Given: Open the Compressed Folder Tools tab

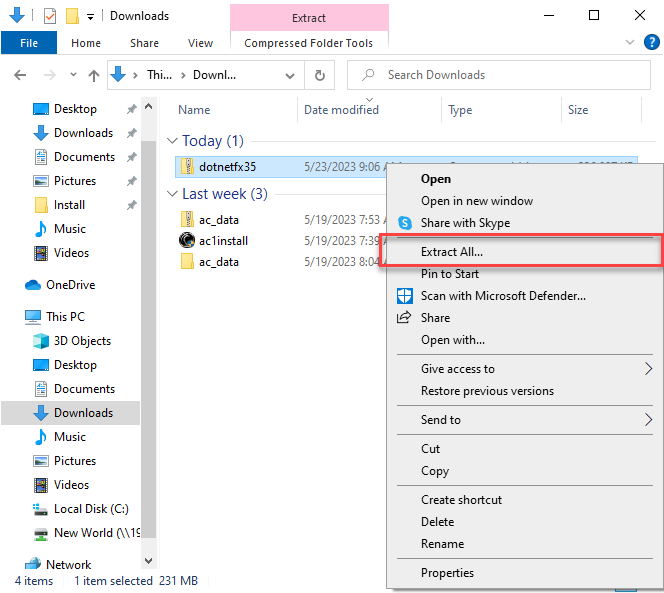Looking at the screenshot, I should [308, 43].
